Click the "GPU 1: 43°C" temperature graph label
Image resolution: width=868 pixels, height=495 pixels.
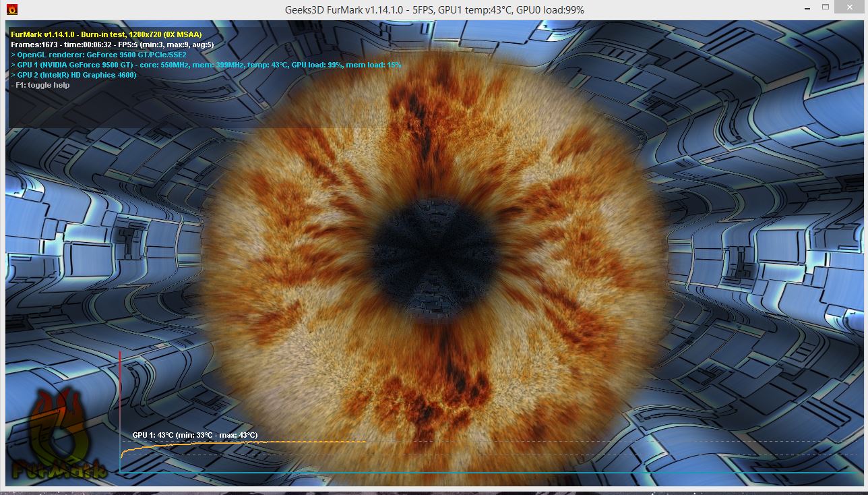click(x=195, y=435)
